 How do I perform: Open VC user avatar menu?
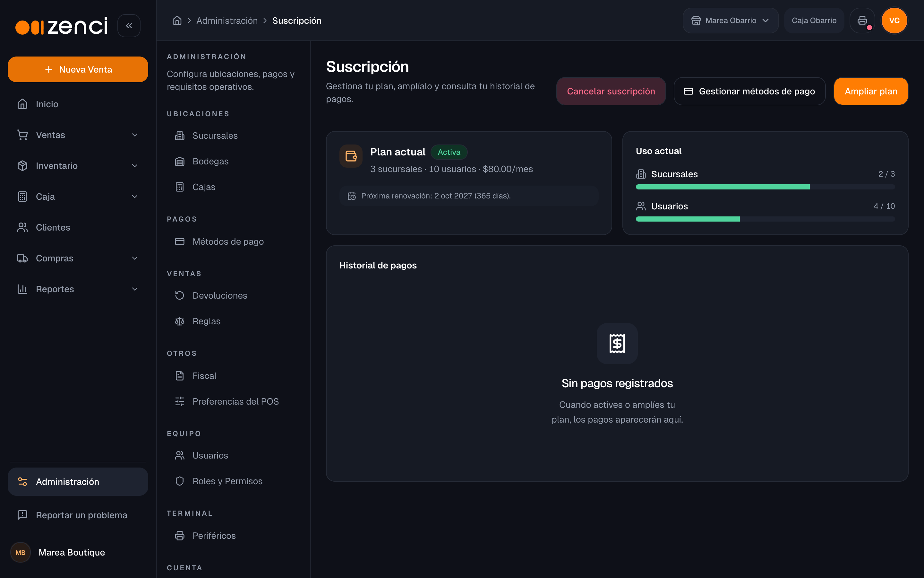tap(894, 21)
